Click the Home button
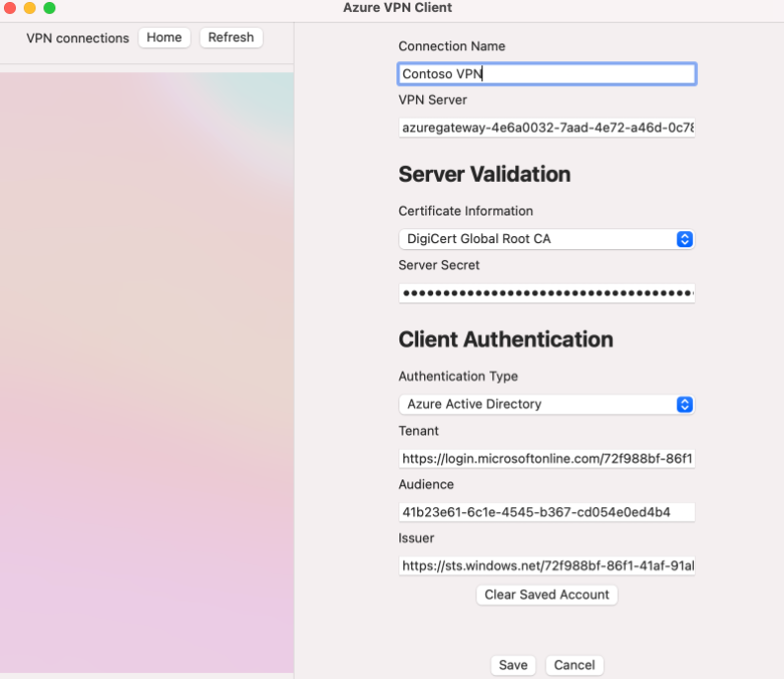The height and width of the screenshot is (679, 784). 164,38
